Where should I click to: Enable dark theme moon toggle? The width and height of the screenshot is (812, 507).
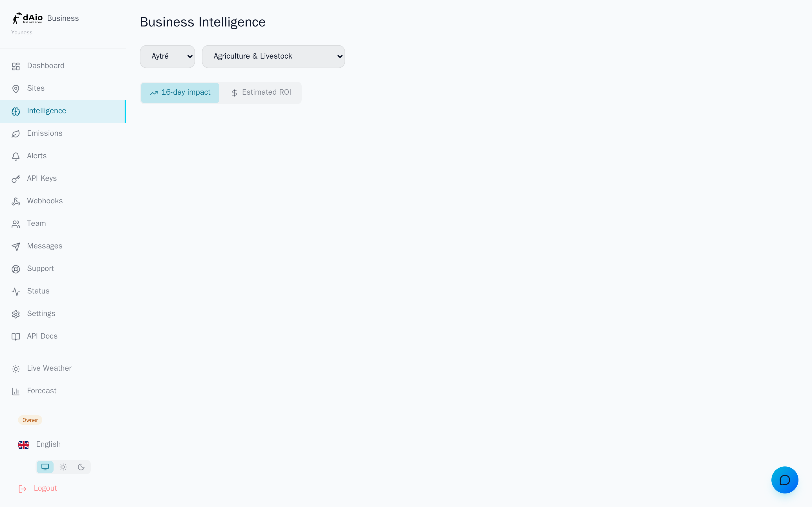[81, 467]
